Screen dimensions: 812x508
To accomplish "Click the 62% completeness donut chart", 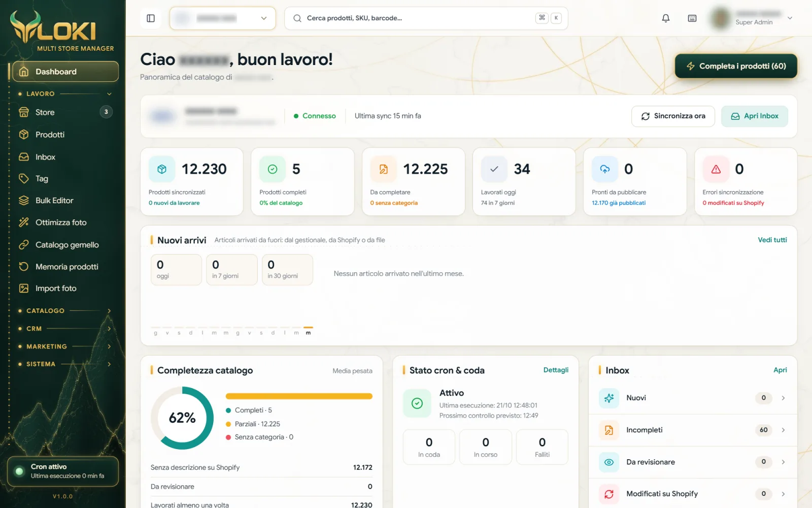I will pos(182,418).
